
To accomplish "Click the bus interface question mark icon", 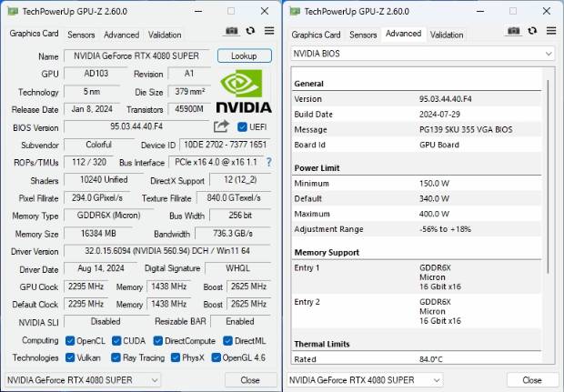I will click(x=268, y=162).
